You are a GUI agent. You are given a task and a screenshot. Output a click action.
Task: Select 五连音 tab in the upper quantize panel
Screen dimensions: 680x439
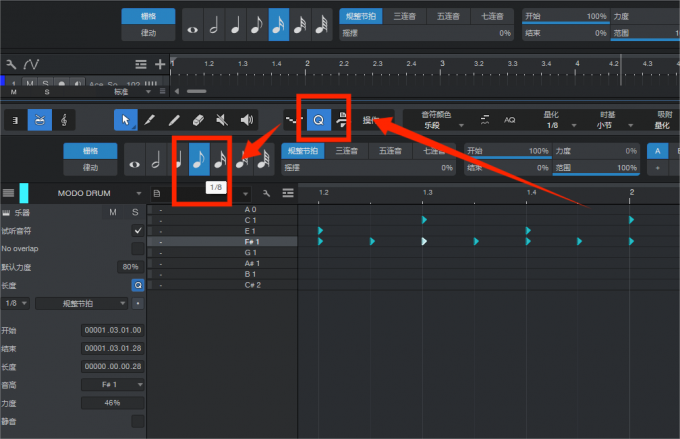tap(448, 16)
